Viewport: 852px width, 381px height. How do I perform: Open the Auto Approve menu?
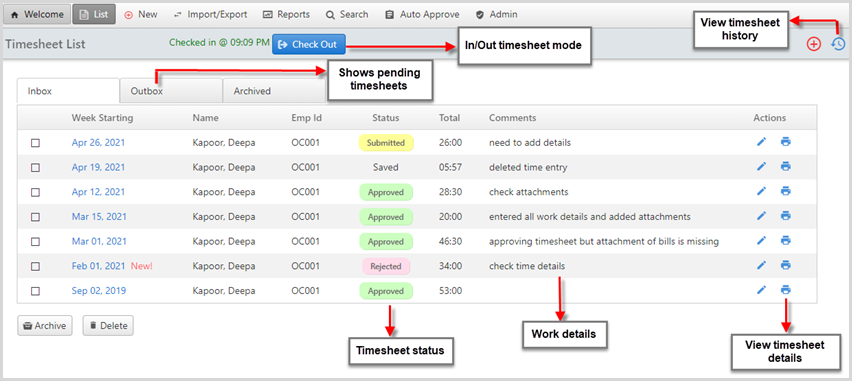click(422, 15)
